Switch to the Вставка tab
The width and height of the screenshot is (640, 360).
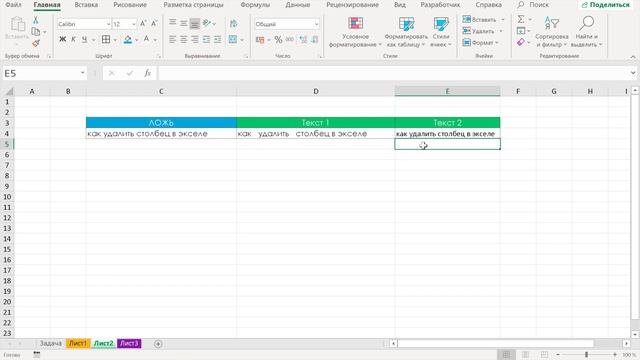click(86, 5)
